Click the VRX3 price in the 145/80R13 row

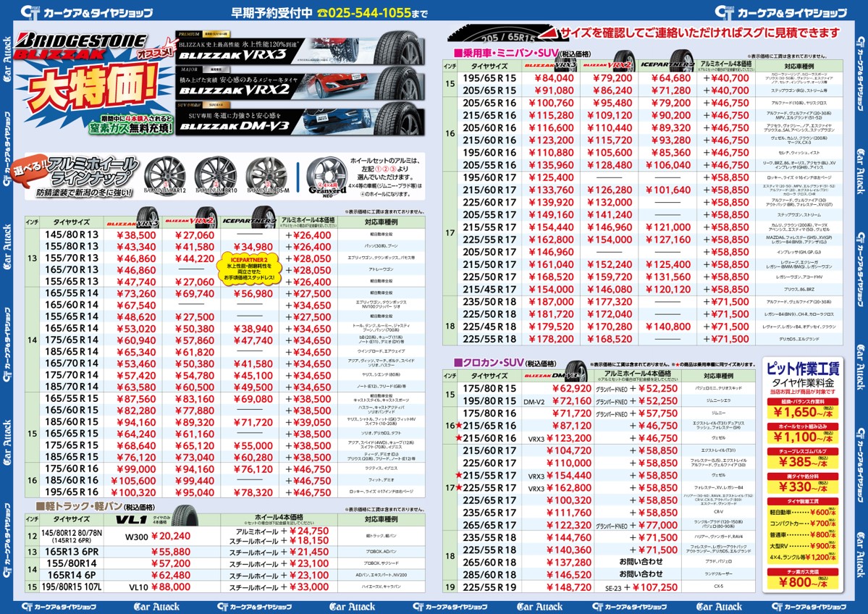[x=137, y=235]
